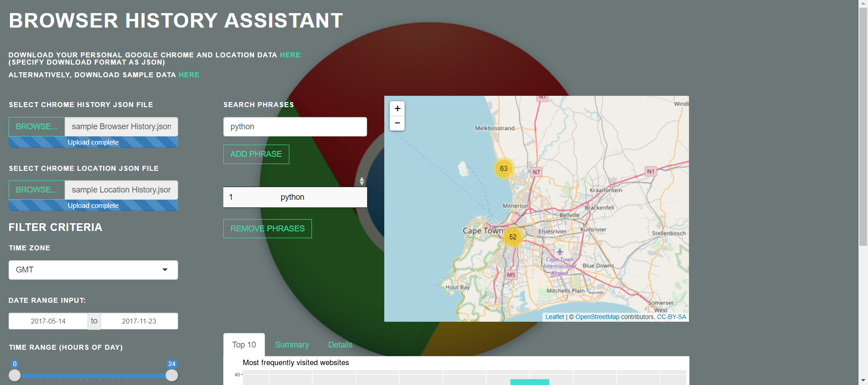Click the page scrollbar down arrow
The image size is (868, 385).
[x=863, y=380]
